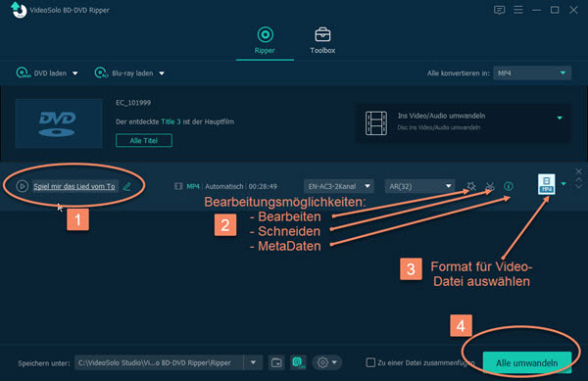Remove the title with the row X button
The width and height of the screenshot is (588, 381).
click(578, 171)
